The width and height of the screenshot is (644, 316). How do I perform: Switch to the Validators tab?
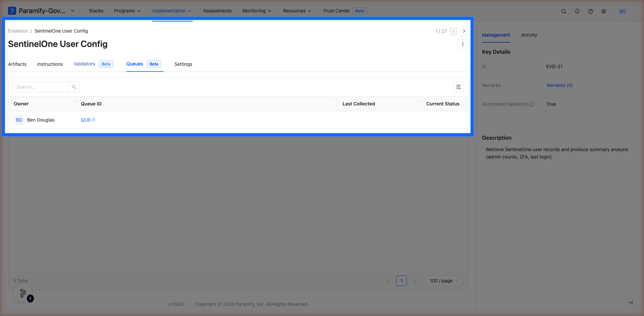93,64
